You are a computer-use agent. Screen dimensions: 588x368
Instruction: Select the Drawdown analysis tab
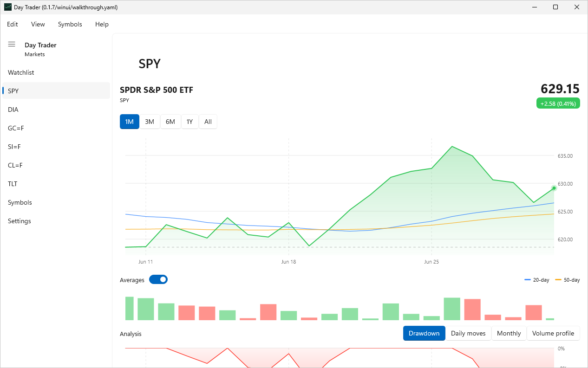(424, 333)
